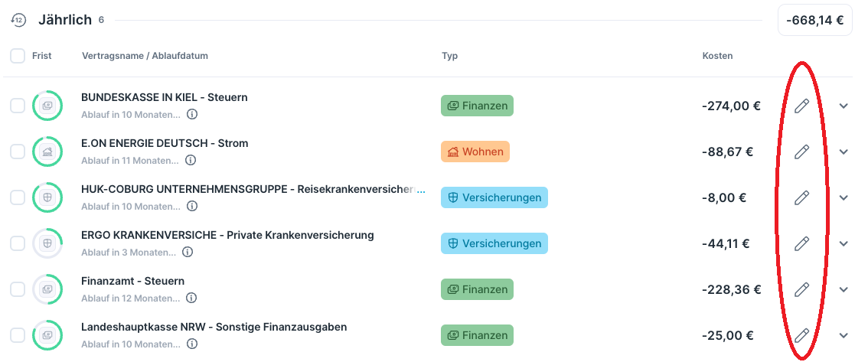Click the deadline progress ring for ERGO contract
Screen dimensions: 868x362
(x=47, y=244)
